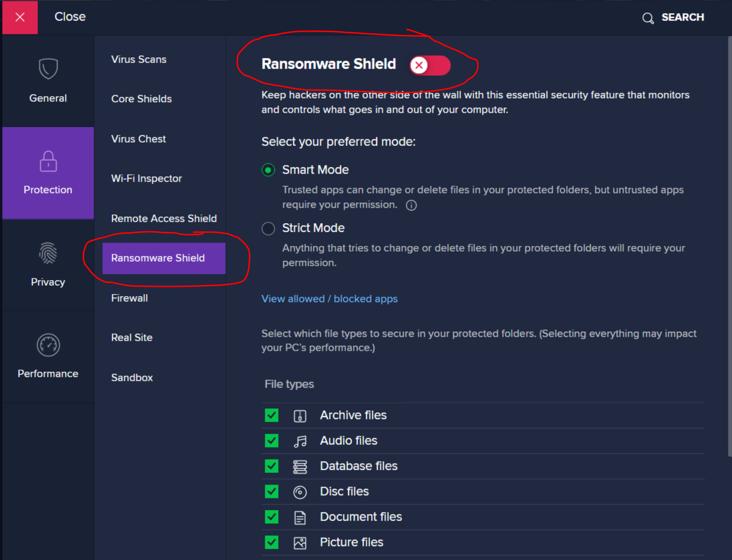The image size is (732, 560).
Task: Click the File types column header
Action: pyautogui.click(x=289, y=384)
